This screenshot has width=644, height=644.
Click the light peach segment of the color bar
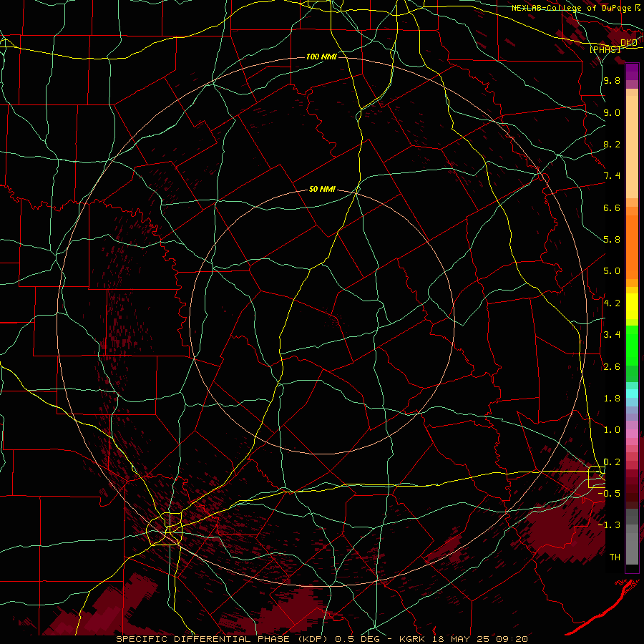(632, 147)
